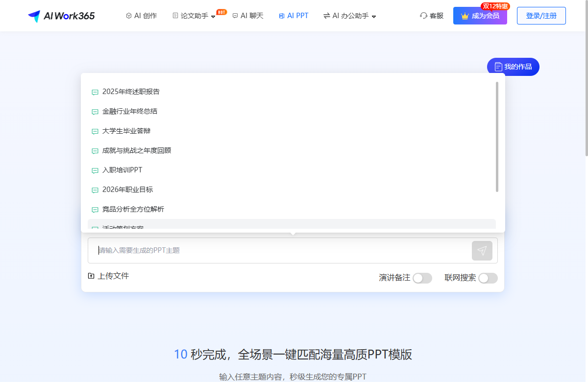The image size is (588, 382).
Task: Select the suggestion 金融行业年终总结
Action: click(130, 111)
